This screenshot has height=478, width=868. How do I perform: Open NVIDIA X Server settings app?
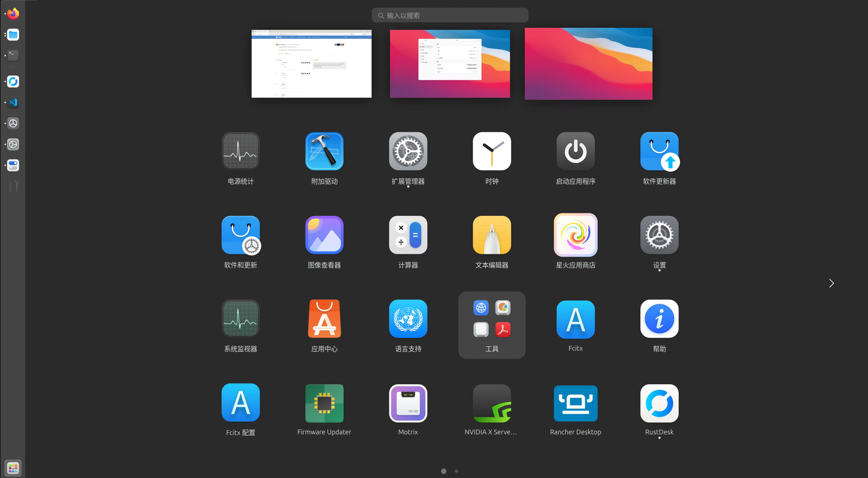pos(492,403)
